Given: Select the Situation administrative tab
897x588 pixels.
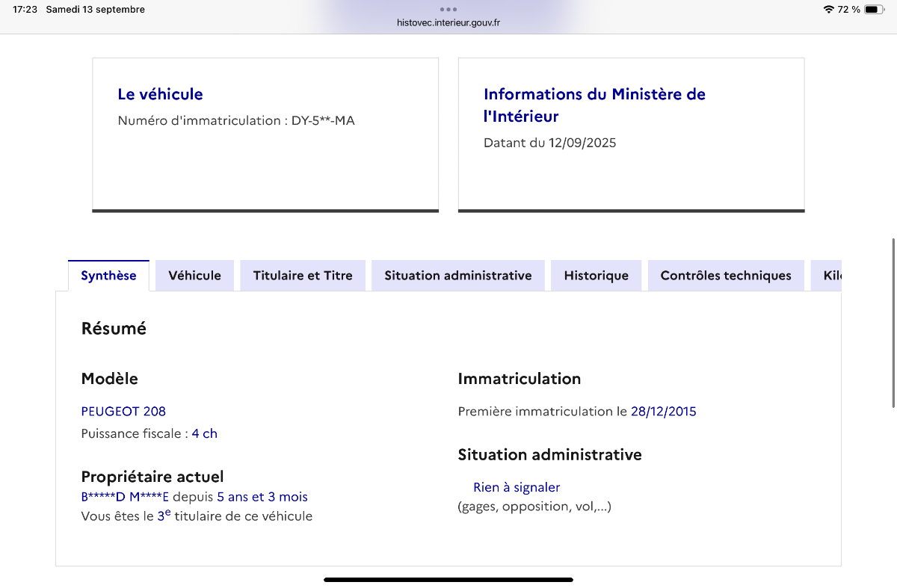Looking at the screenshot, I should [458, 276].
